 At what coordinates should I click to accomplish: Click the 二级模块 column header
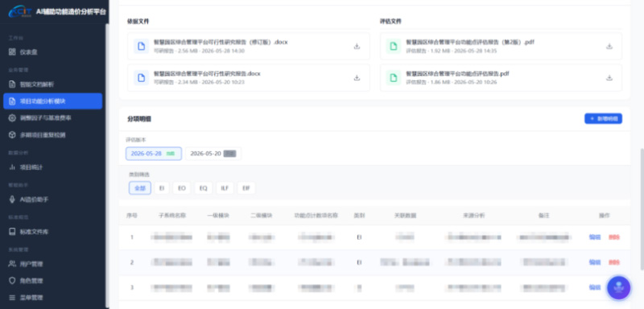click(x=261, y=215)
